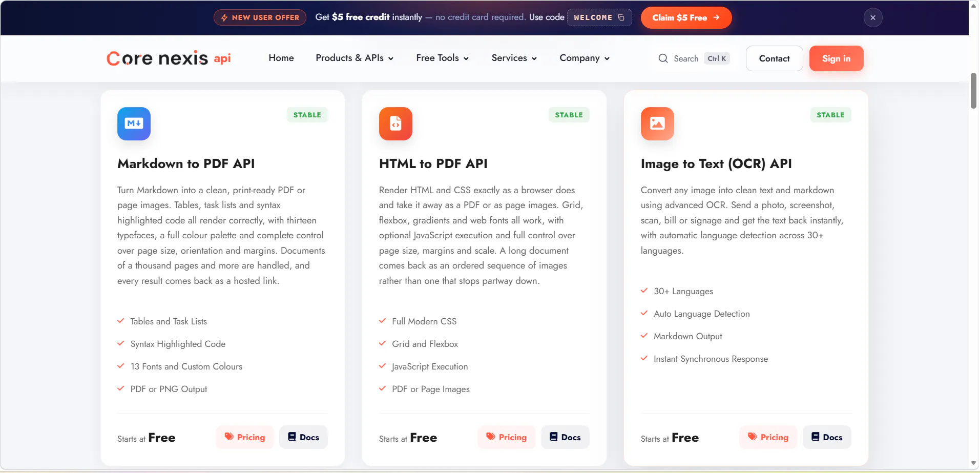Open Pricing for Image to Text API
The width and height of the screenshot is (980, 473).
[768, 437]
